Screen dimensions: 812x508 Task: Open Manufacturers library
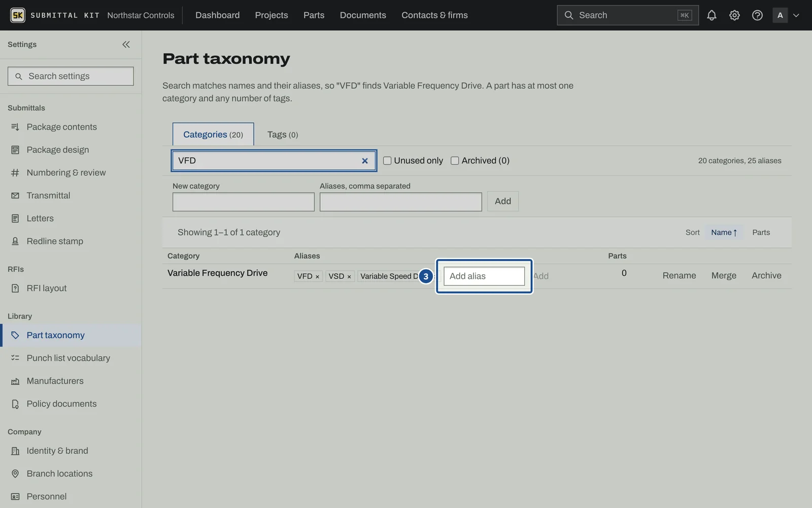[71, 381]
